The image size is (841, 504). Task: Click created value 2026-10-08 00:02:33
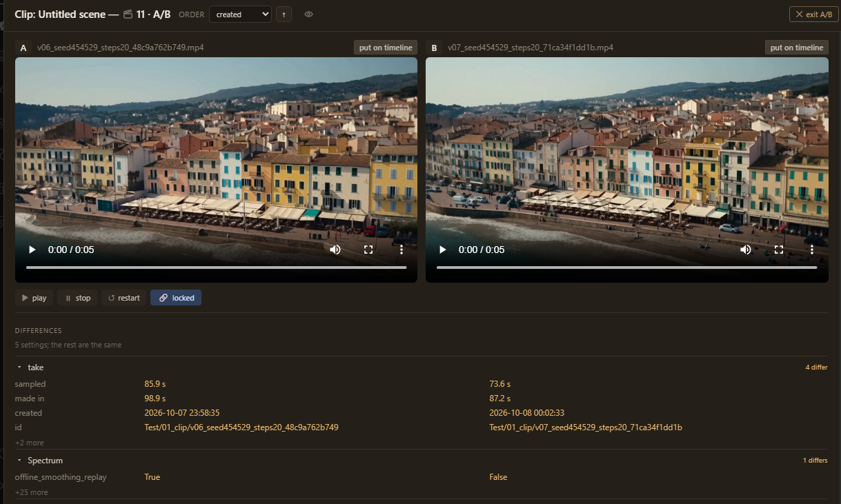click(526, 413)
